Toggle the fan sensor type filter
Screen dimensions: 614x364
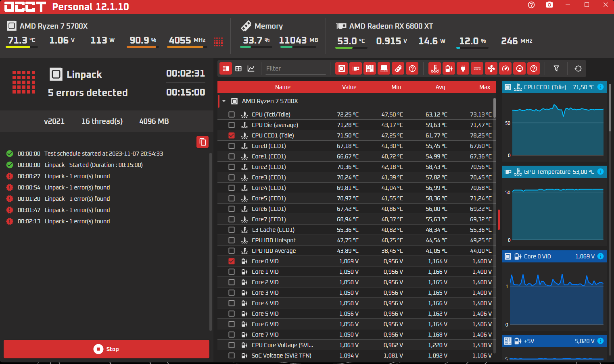(491, 69)
